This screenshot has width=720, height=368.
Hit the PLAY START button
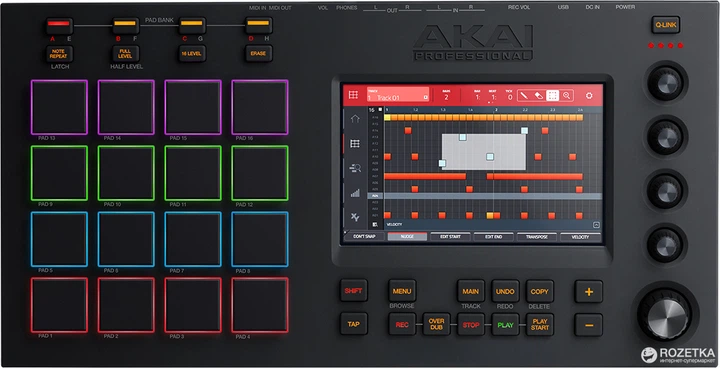coord(540,325)
